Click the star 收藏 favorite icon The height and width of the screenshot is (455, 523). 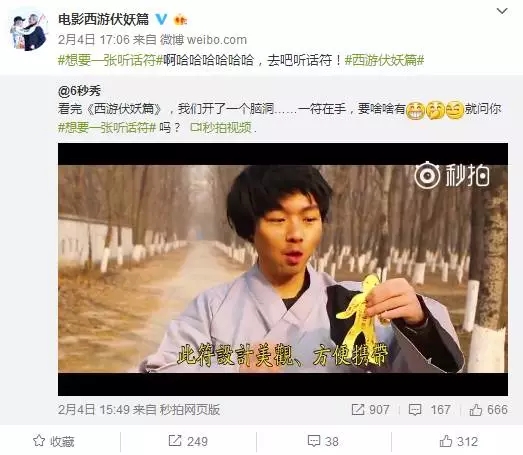pos(39,441)
